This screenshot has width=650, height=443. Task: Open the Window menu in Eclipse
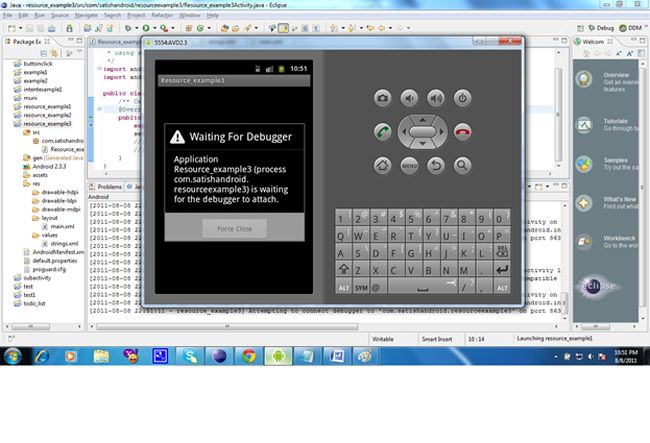coord(189,15)
